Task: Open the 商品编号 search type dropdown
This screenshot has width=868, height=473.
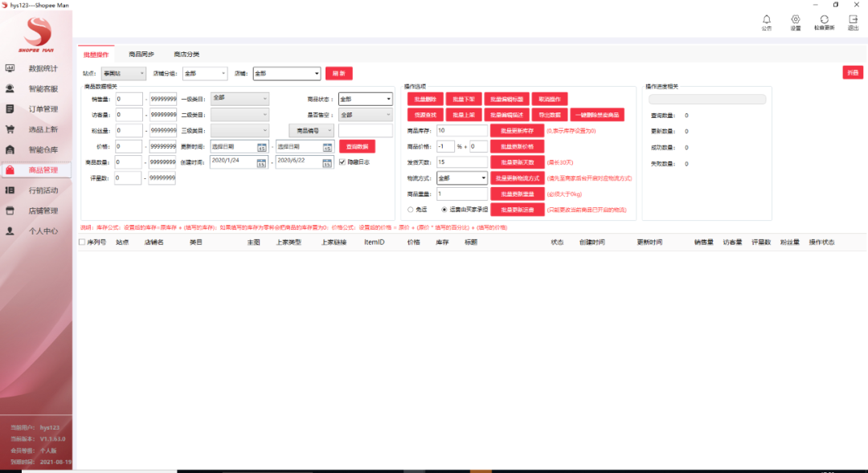Action: 312,131
